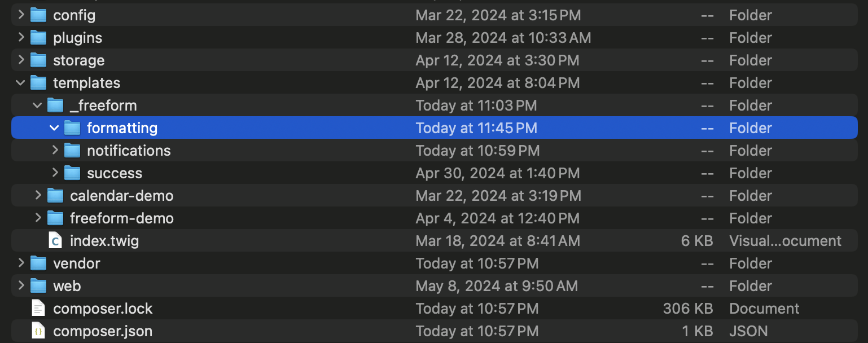Click the config folder icon
Viewport: 868px width, 343px height.
point(38,15)
